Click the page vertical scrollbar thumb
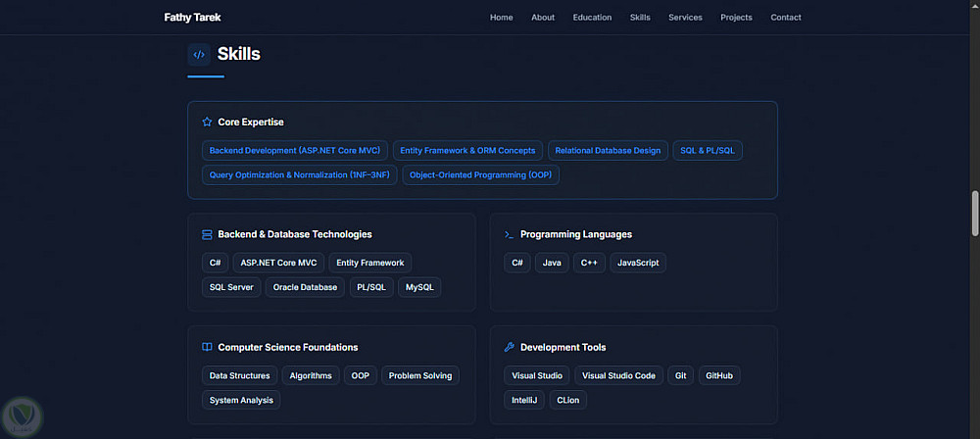The width and height of the screenshot is (980, 439). click(x=975, y=214)
